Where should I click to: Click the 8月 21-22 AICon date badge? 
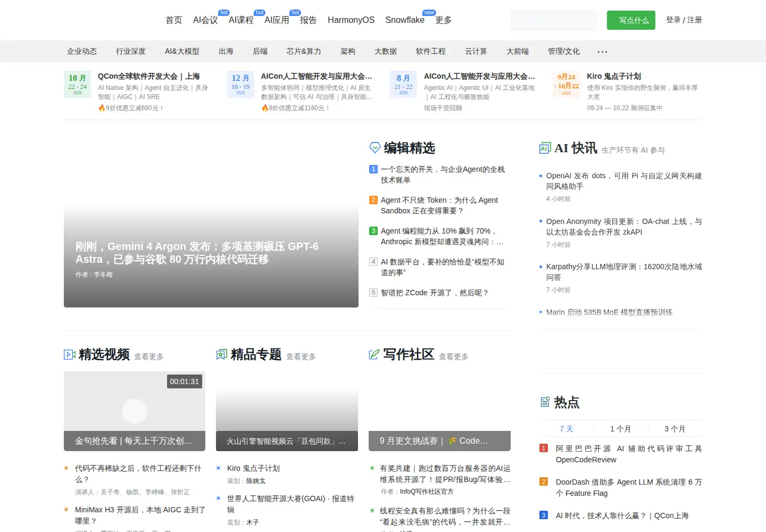[x=404, y=85]
